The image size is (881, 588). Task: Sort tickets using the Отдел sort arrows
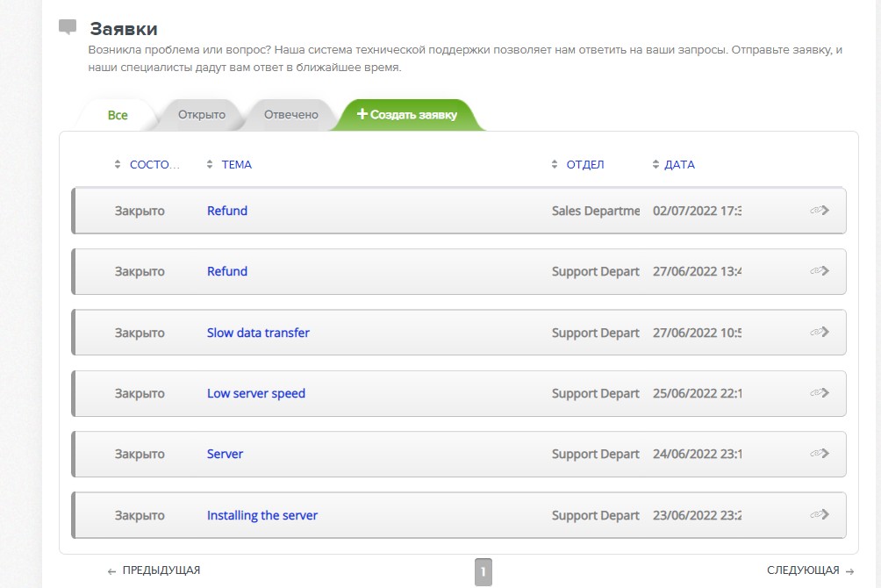(x=555, y=164)
